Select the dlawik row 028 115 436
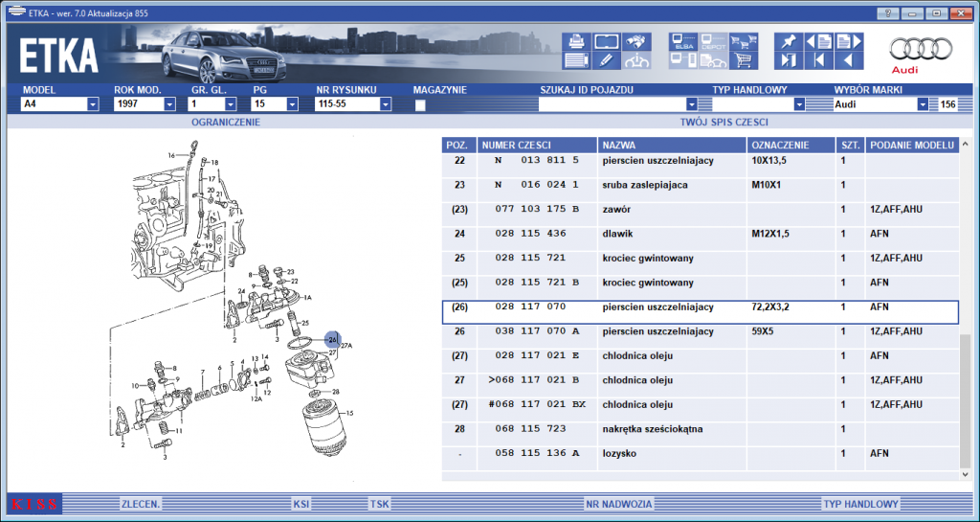This screenshot has width=980, height=522. [700, 238]
